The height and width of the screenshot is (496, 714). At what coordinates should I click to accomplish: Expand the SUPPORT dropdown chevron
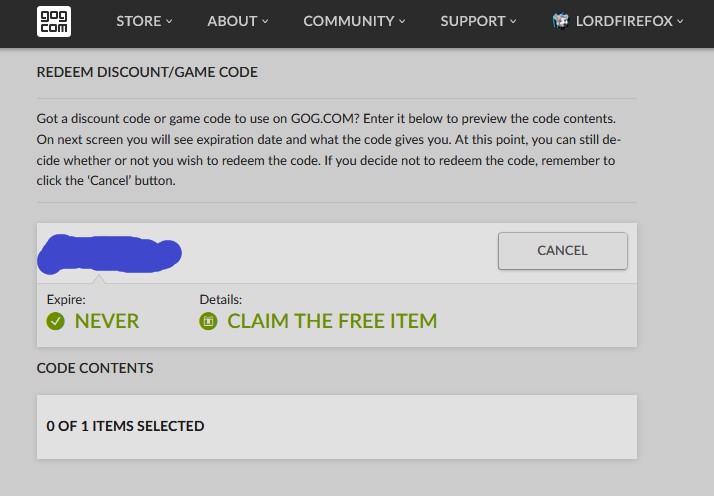[513, 21]
